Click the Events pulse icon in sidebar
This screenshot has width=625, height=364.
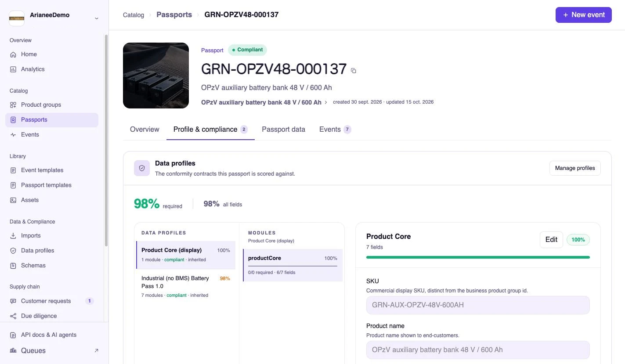pyautogui.click(x=13, y=135)
